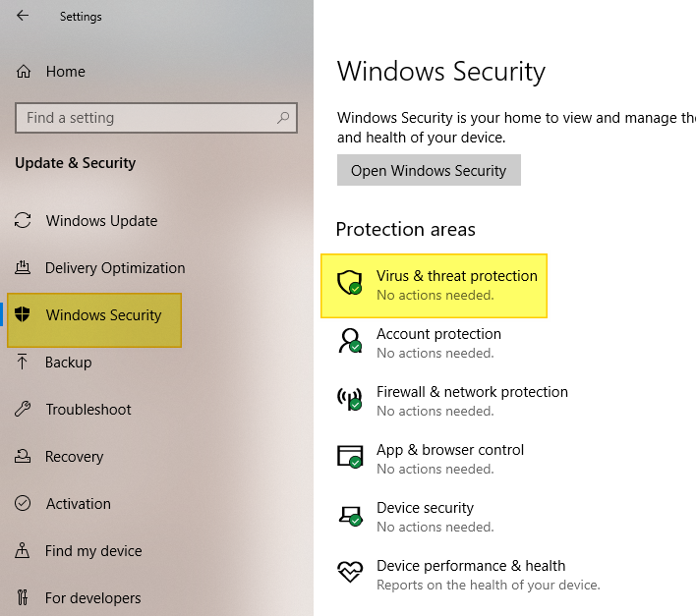Click the Device security laptop icon

[350, 516]
